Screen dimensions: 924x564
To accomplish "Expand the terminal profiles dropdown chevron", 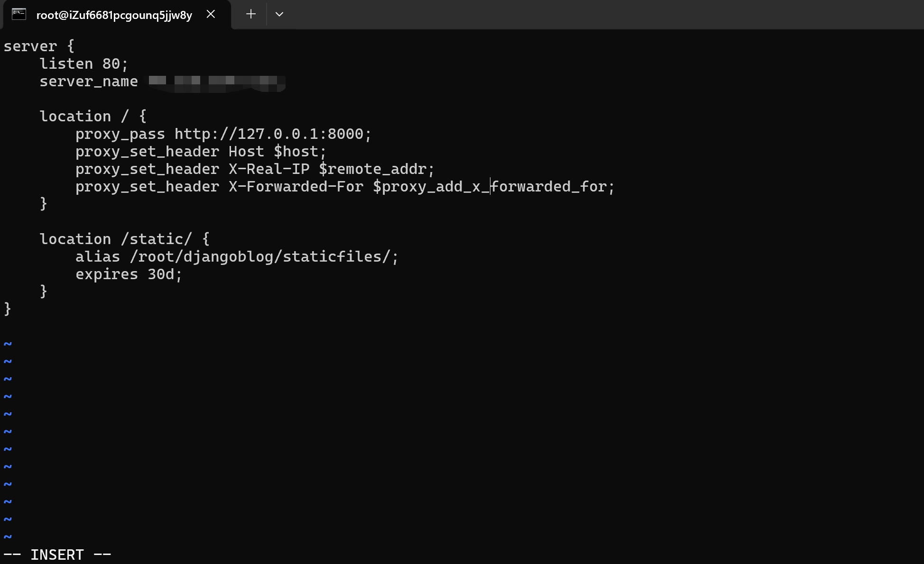I will click(x=279, y=14).
